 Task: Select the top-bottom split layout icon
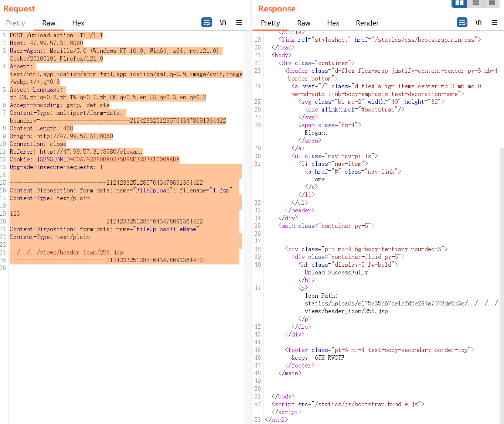(x=476, y=3)
